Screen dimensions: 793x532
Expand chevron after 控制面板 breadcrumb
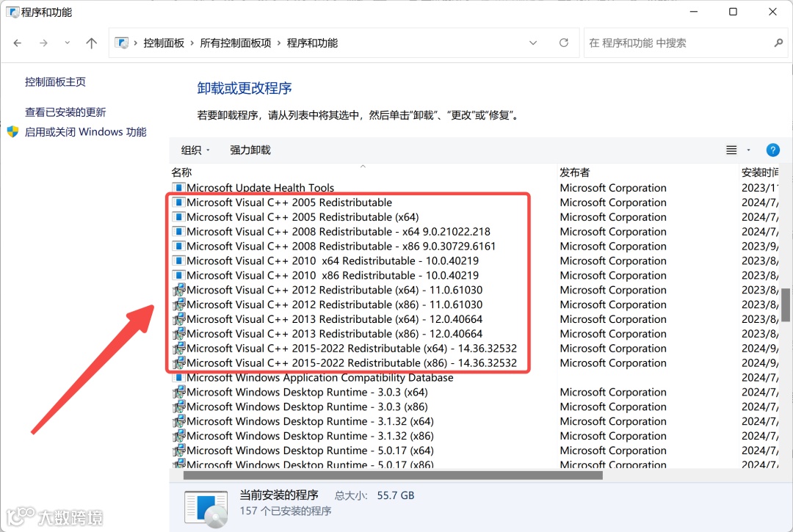192,43
